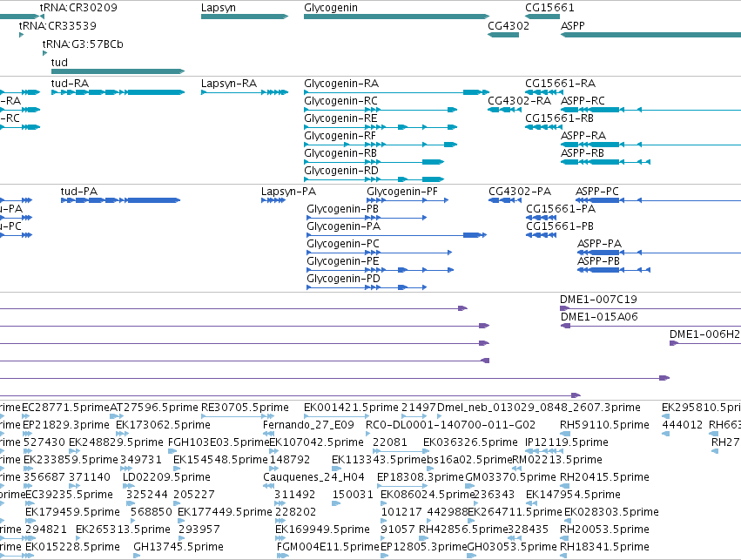The height and width of the screenshot is (560, 741).
Task: Select the tud gene feature
Action: [x=118, y=71]
